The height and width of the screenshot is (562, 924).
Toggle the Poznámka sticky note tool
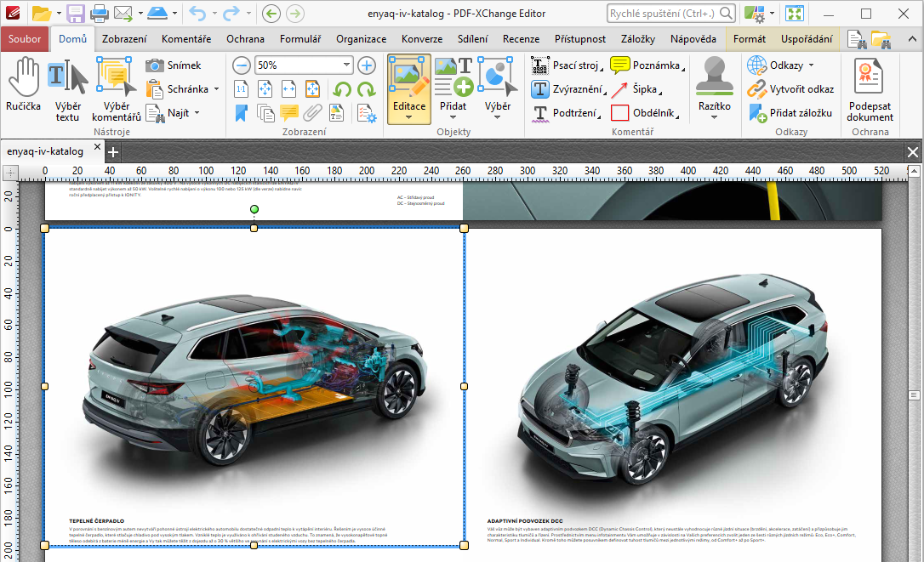tap(647, 65)
